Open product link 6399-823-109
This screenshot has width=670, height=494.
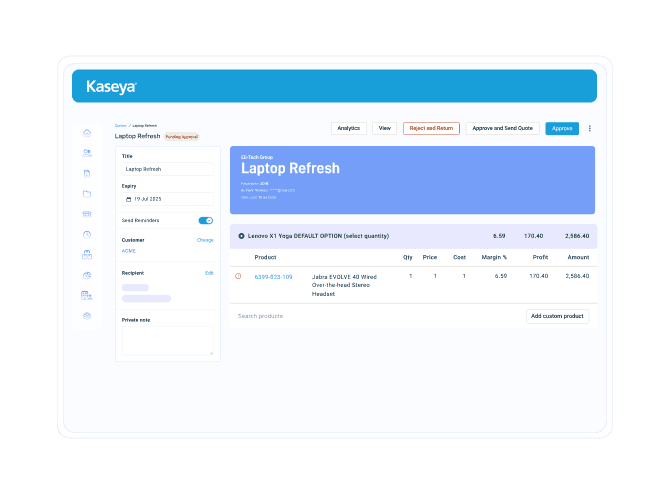click(x=273, y=276)
